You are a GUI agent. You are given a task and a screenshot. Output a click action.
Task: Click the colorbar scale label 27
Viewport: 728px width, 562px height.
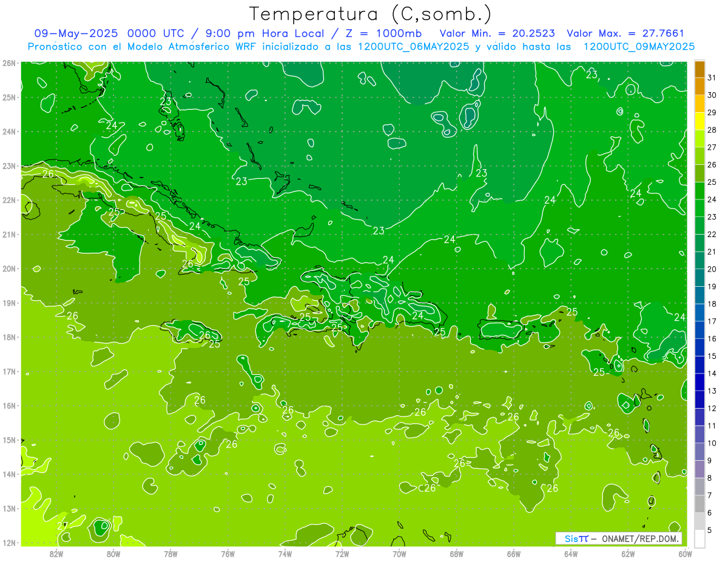pyautogui.click(x=712, y=147)
